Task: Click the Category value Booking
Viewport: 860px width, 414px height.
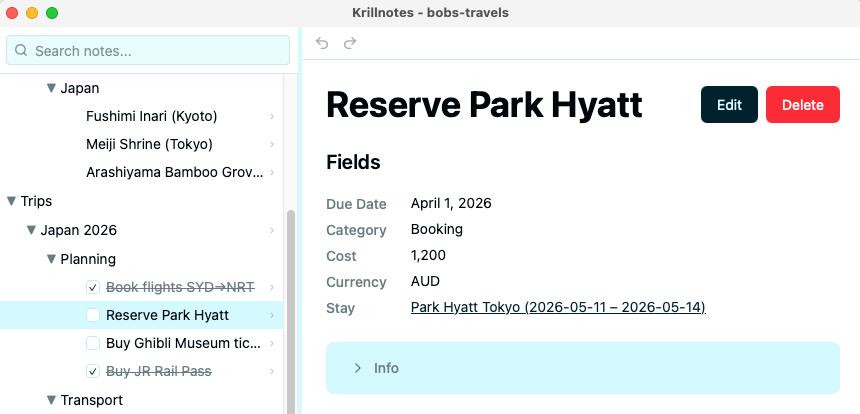Action: coord(437,229)
